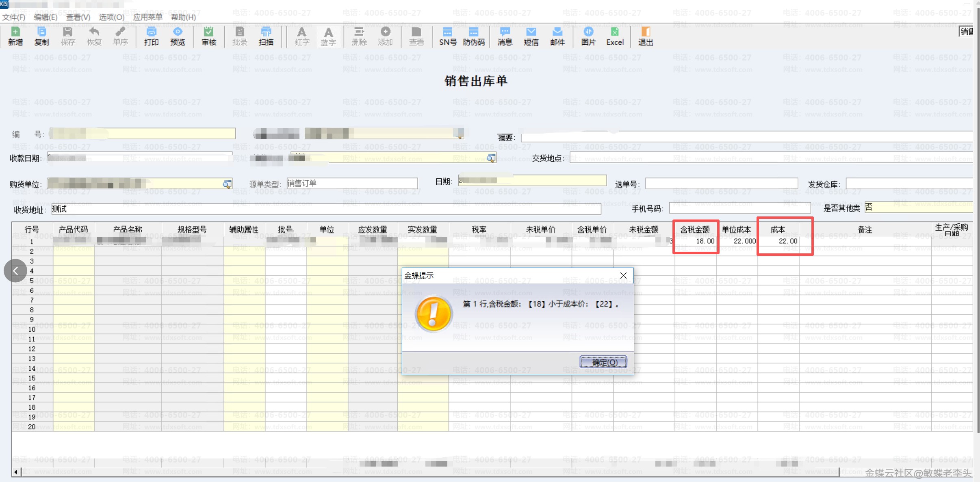Click the 退出 (Exit) toolbar icon

(646, 36)
